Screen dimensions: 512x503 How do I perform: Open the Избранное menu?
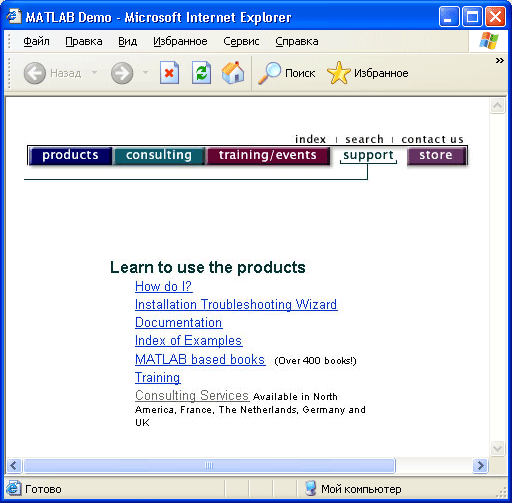(x=180, y=41)
